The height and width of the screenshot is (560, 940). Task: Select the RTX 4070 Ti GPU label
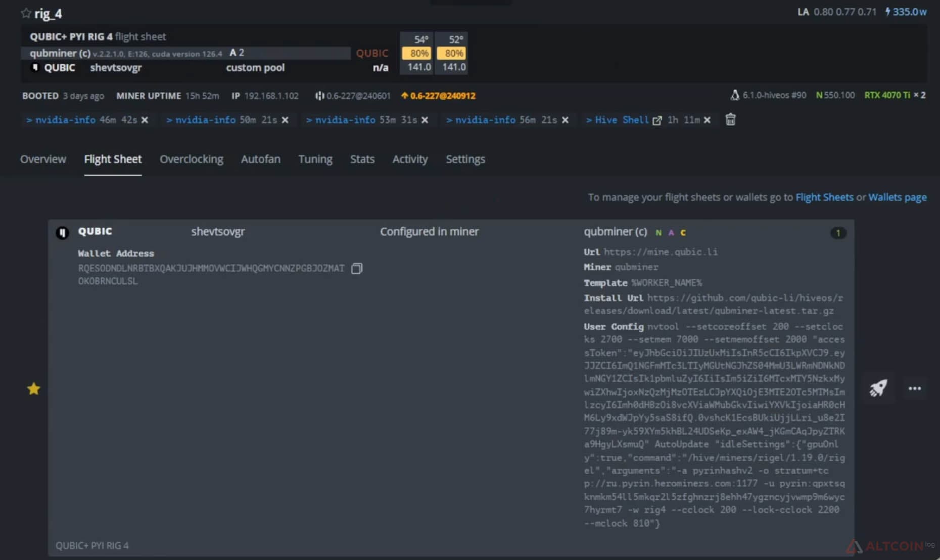pyautogui.click(x=887, y=95)
